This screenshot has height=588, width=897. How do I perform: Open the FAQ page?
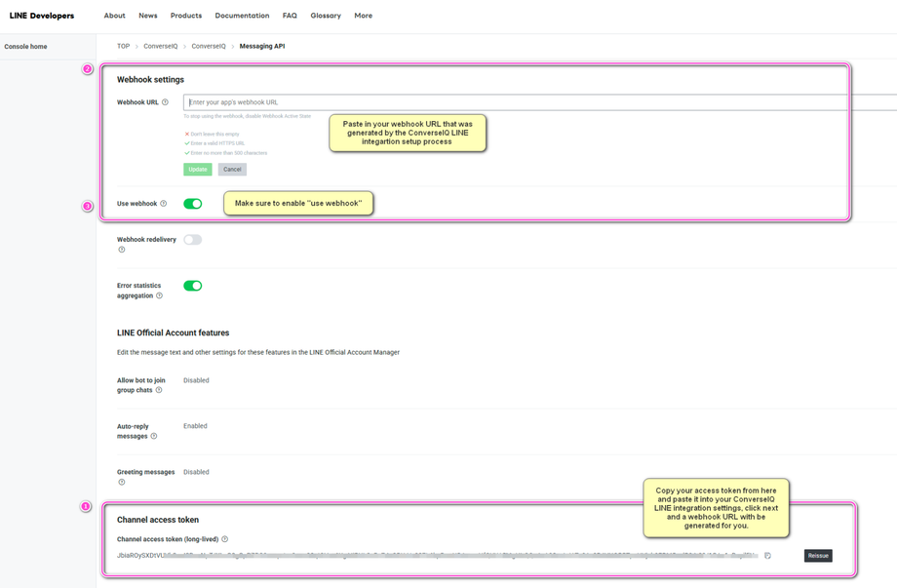pos(290,16)
